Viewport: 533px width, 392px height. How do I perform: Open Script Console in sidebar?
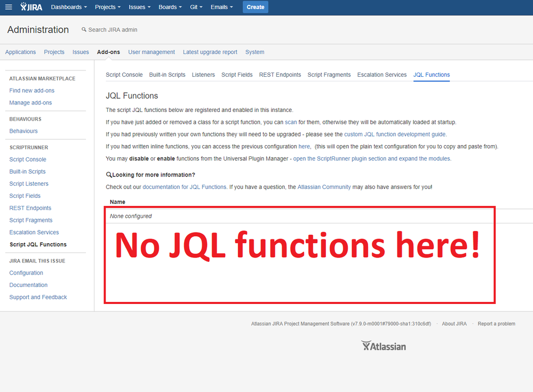tap(28, 159)
